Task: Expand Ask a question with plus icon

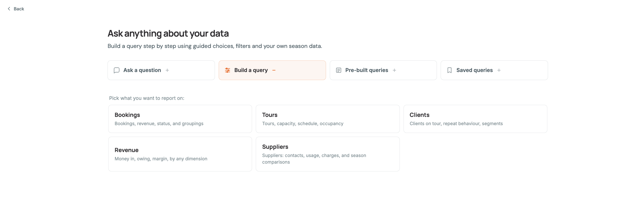Action: click(167, 70)
